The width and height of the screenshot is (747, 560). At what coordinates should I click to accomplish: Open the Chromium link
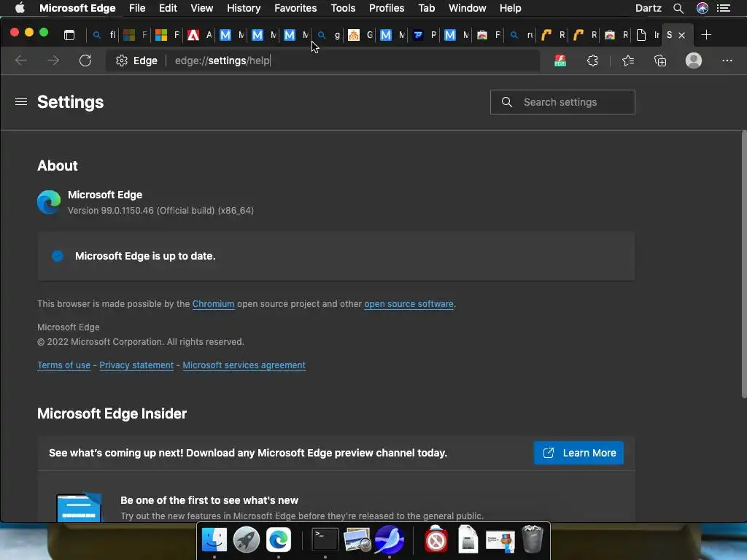214,304
